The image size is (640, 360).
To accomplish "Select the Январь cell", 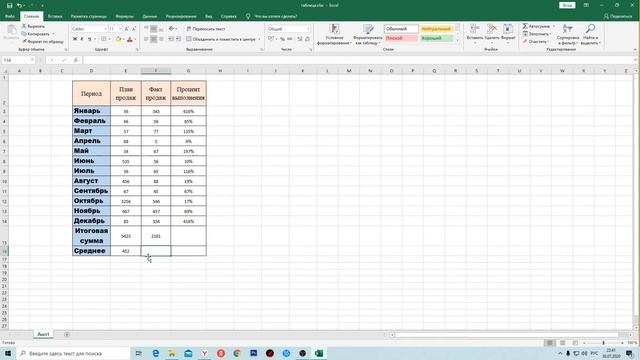I will click(91, 111).
